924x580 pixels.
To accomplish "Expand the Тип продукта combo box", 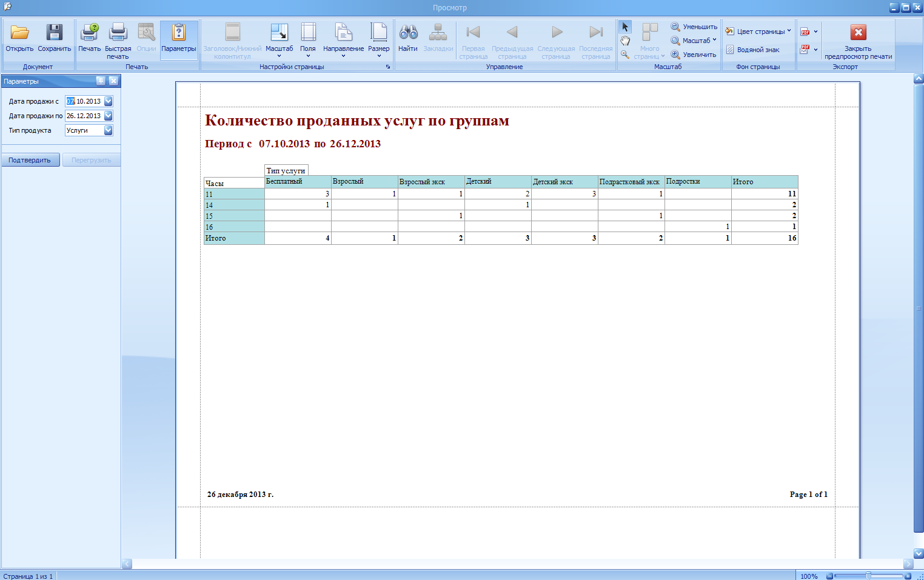I will click(109, 130).
